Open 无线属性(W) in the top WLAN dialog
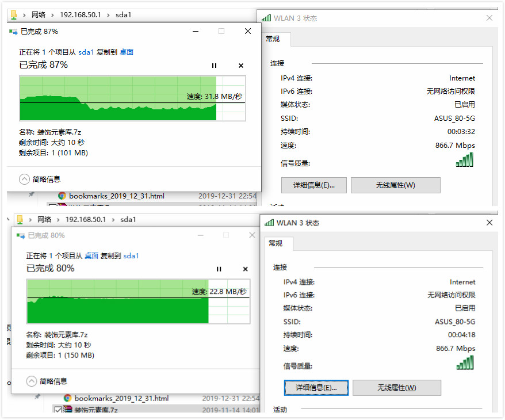Screen dimensions: 505x420 point(395,185)
